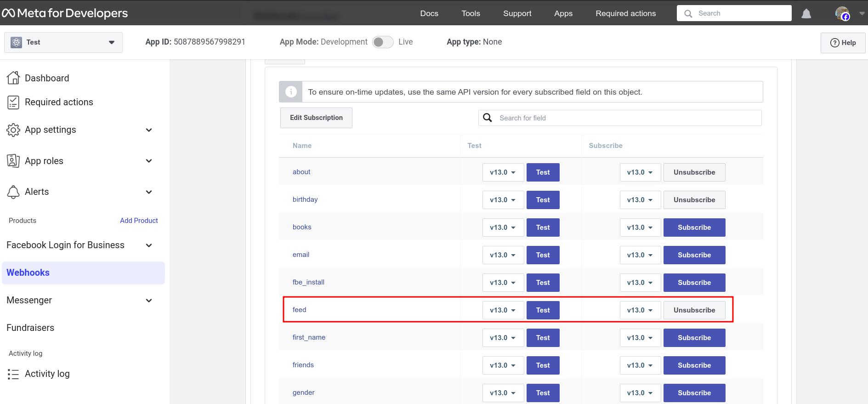
Task: Expand Facebook Login for Business
Action: coord(149,245)
